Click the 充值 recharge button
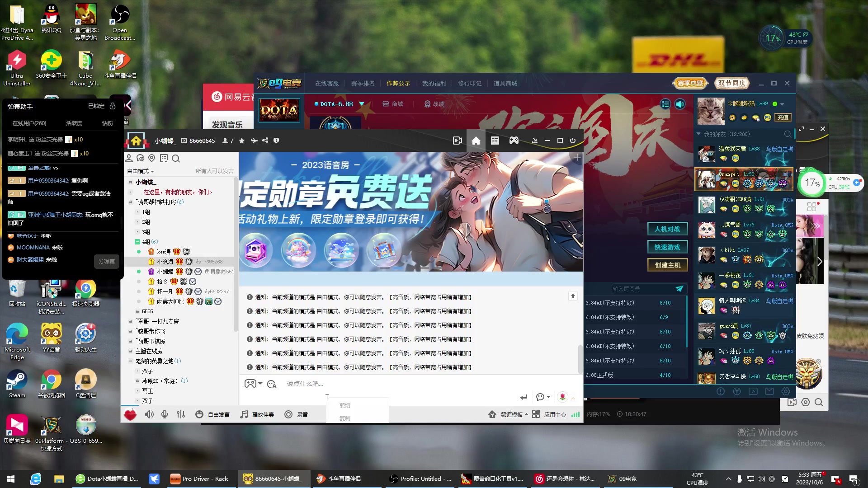 (x=783, y=118)
